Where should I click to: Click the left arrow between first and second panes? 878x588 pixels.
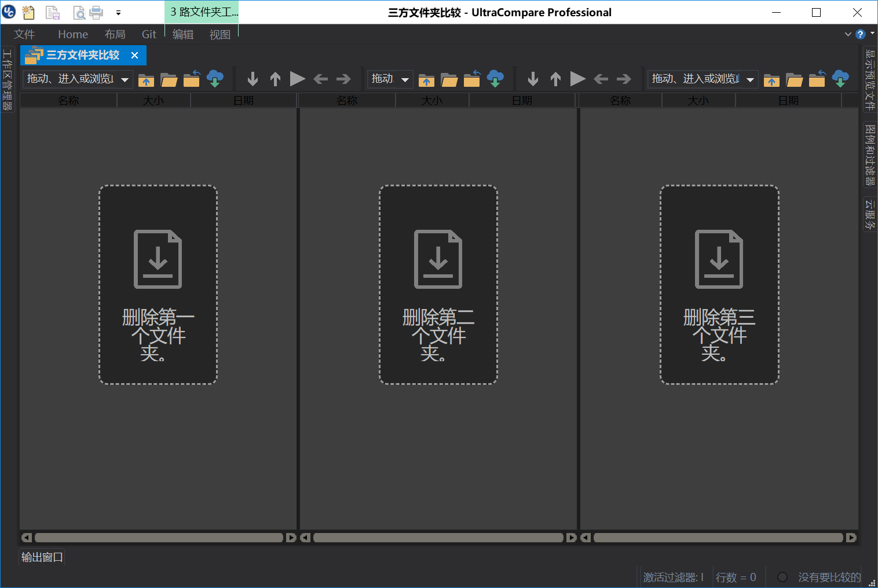(x=320, y=79)
